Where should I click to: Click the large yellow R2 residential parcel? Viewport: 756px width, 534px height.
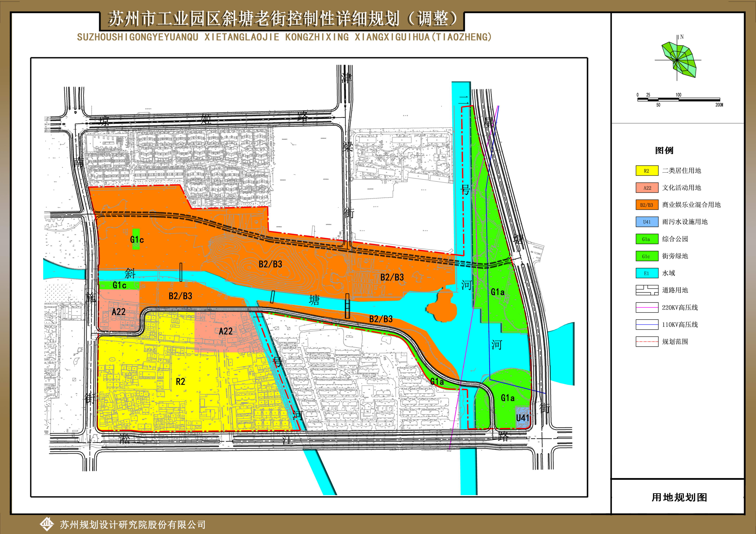tap(180, 382)
